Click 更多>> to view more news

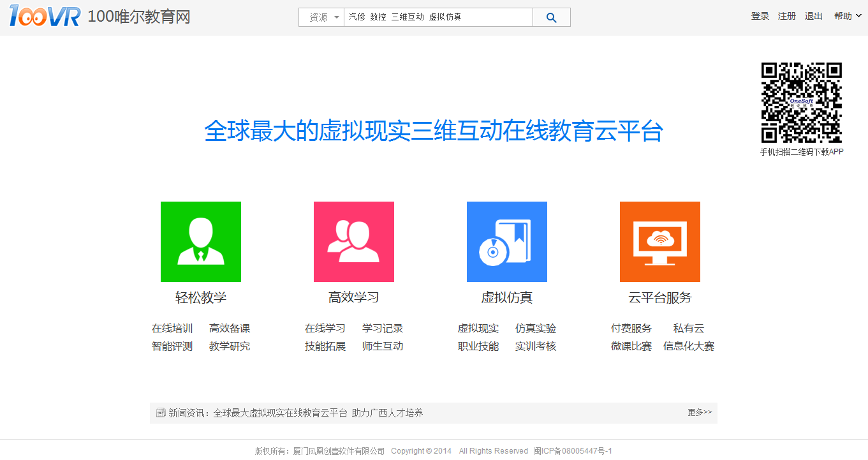point(700,413)
